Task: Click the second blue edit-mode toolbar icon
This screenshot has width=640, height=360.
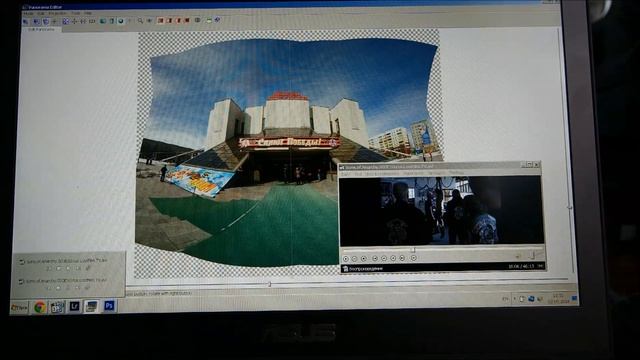Action: (x=37, y=21)
